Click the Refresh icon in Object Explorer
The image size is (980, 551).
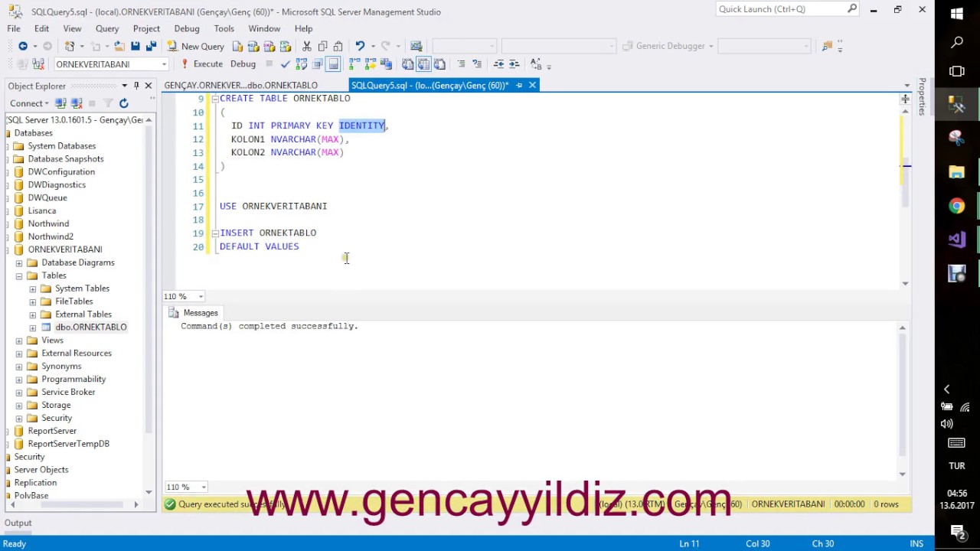(x=124, y=103)
